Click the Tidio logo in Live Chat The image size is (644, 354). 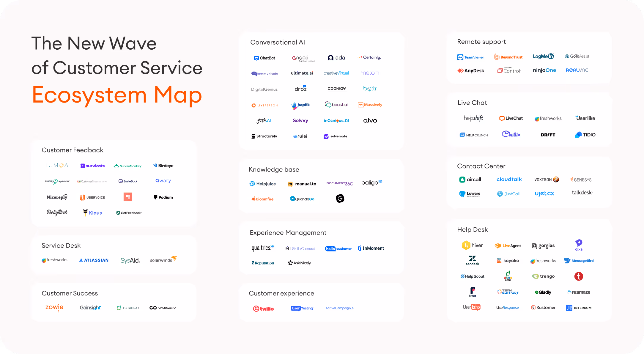point(585,135)
